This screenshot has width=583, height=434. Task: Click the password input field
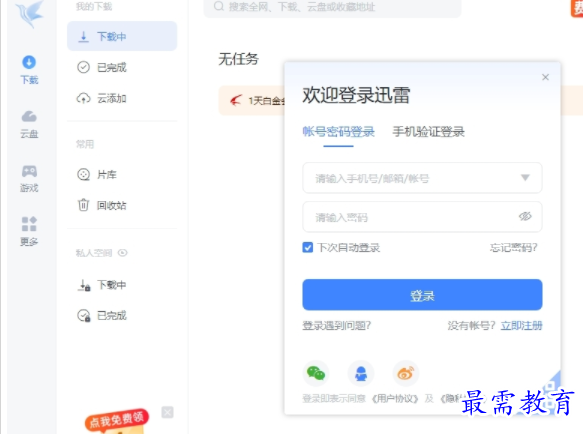coord(422,217)
